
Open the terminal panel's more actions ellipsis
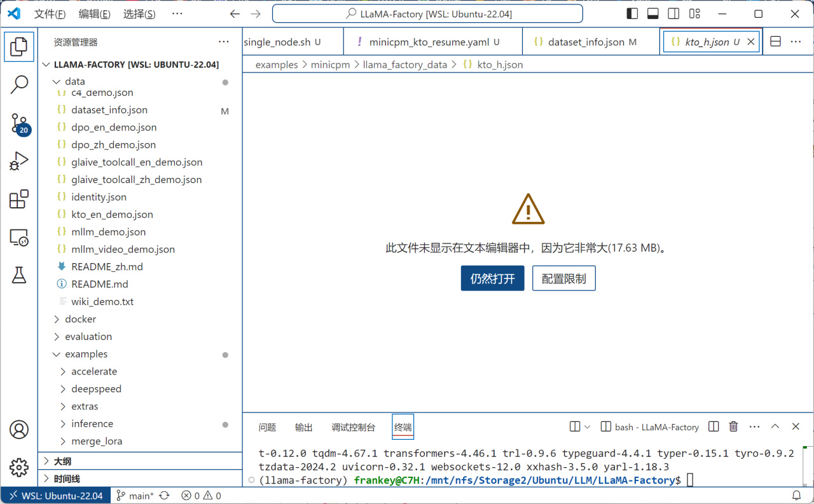coord(754,427)
